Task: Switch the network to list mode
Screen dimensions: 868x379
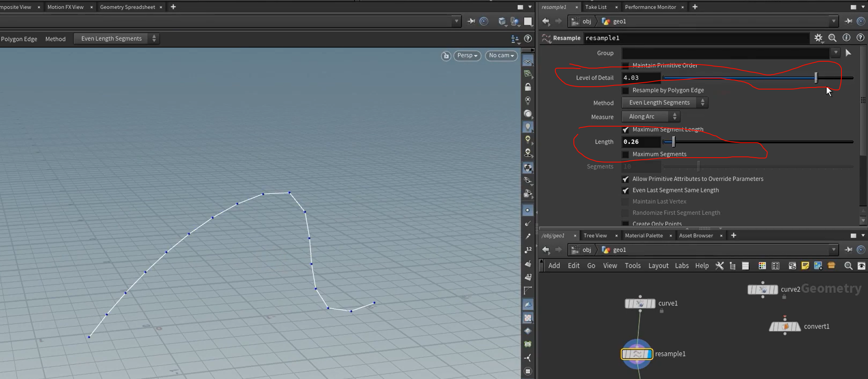Action: pos(745,266)
